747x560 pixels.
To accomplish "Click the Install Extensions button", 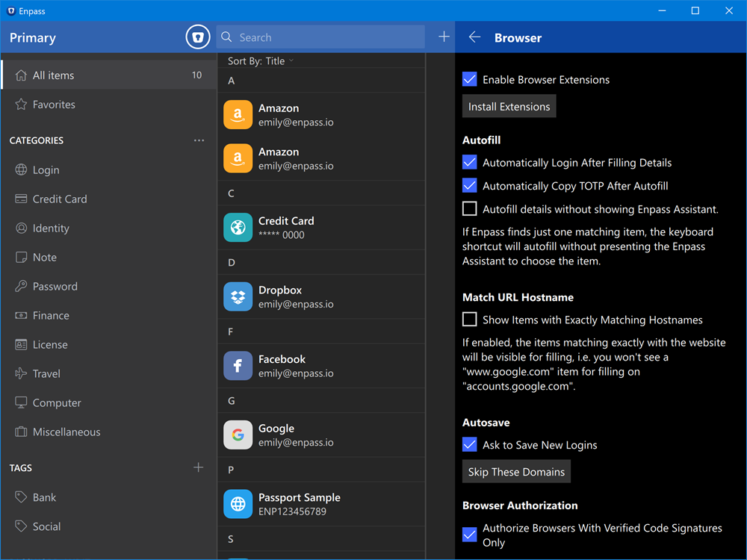I will 509,106.
